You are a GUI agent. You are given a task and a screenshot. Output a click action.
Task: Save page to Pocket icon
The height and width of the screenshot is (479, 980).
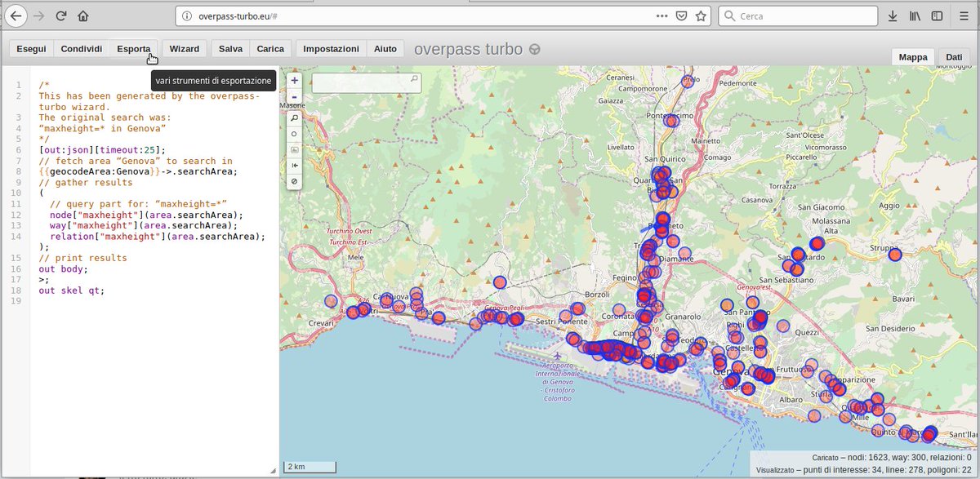(681, 16)
